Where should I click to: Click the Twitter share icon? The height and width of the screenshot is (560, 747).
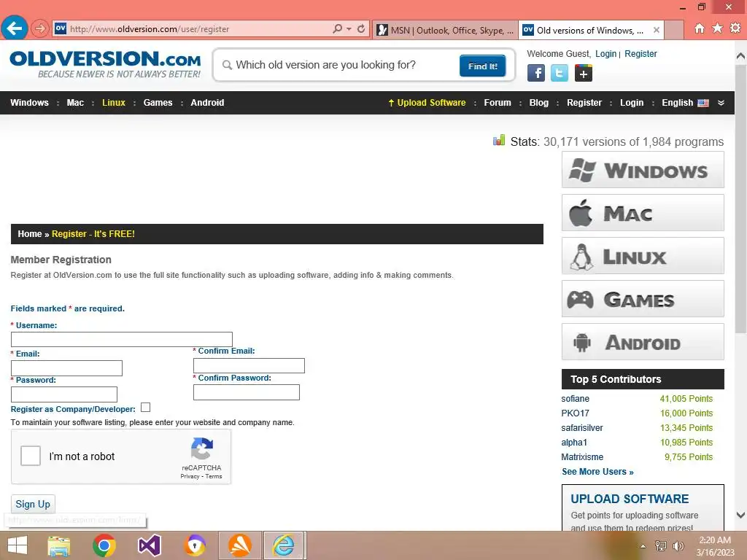[560, 73]
